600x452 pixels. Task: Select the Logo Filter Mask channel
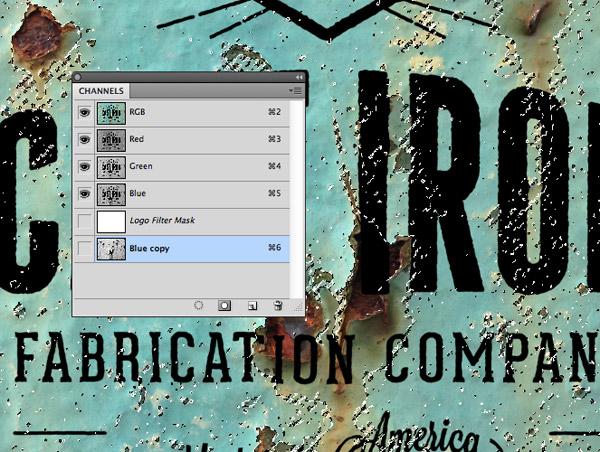tap(162, 220)
